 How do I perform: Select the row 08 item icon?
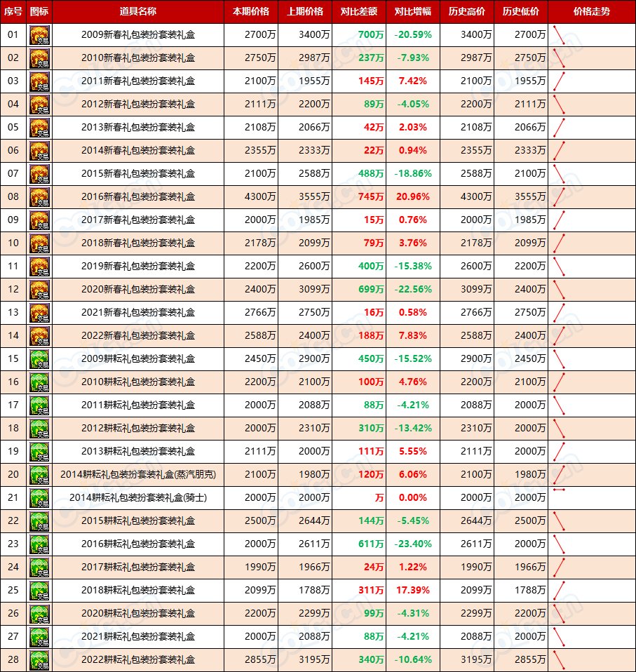pyautogui.click(x=39, y=197)
